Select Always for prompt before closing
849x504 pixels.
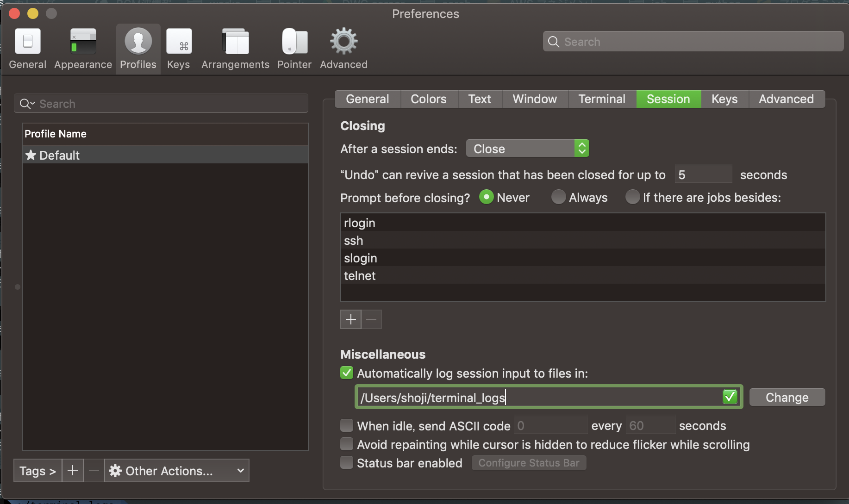[558, 197]
